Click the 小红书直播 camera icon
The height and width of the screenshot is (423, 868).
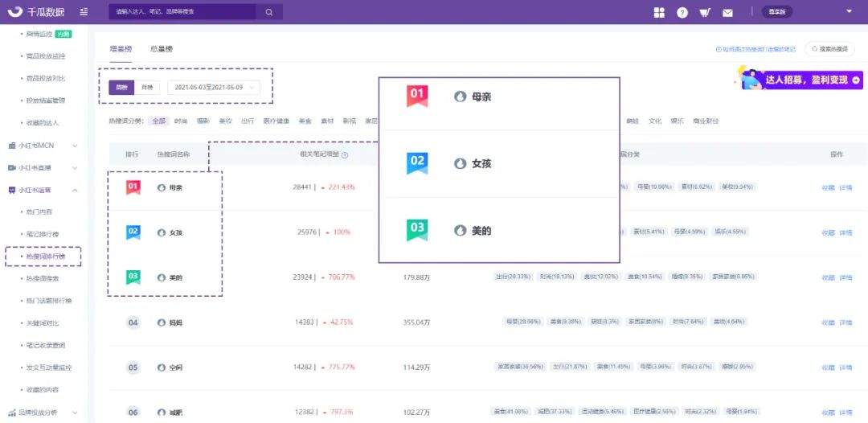pos(11,168)
